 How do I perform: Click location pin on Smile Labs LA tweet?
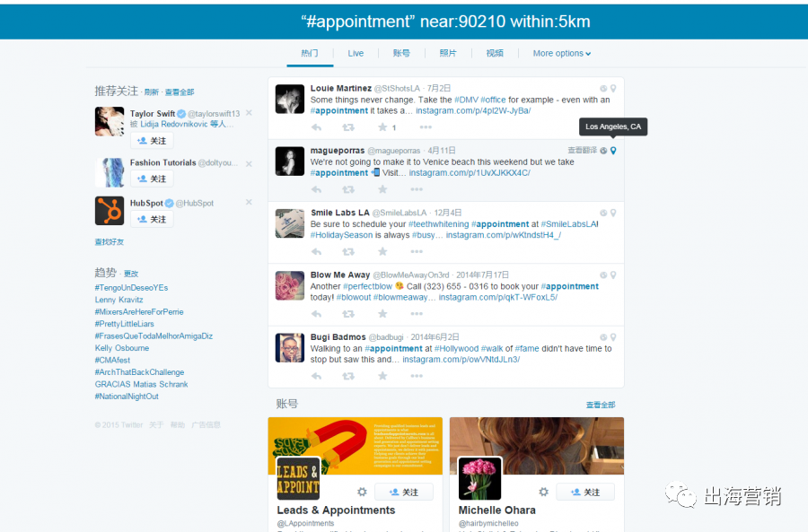(x=613, y=213)
